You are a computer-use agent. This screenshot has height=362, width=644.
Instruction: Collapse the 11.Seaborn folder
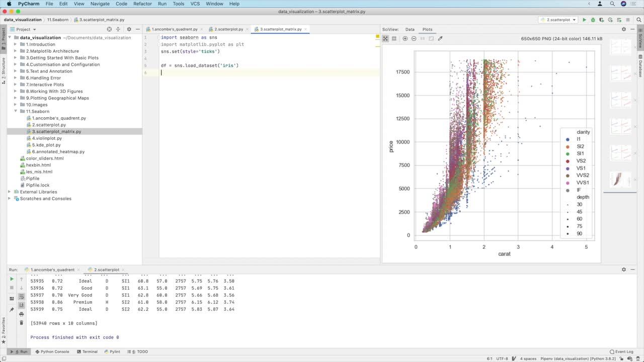click(x=16, y=112)
